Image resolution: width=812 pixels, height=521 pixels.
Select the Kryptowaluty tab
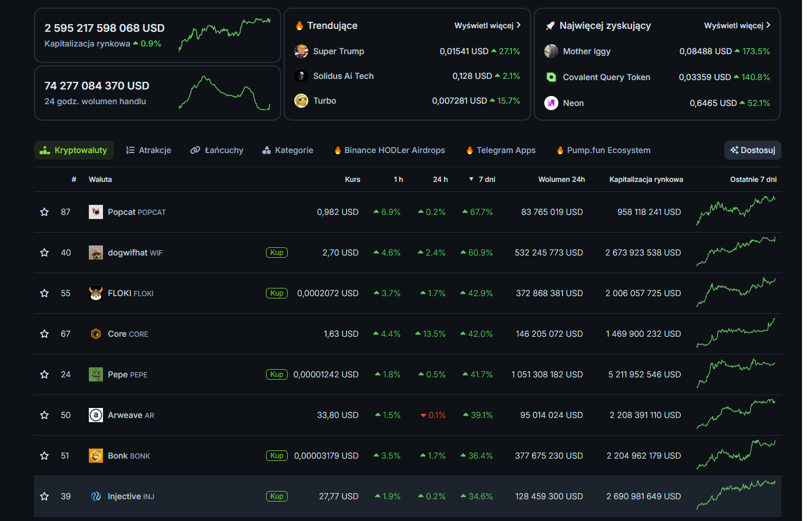coord(74,150)
